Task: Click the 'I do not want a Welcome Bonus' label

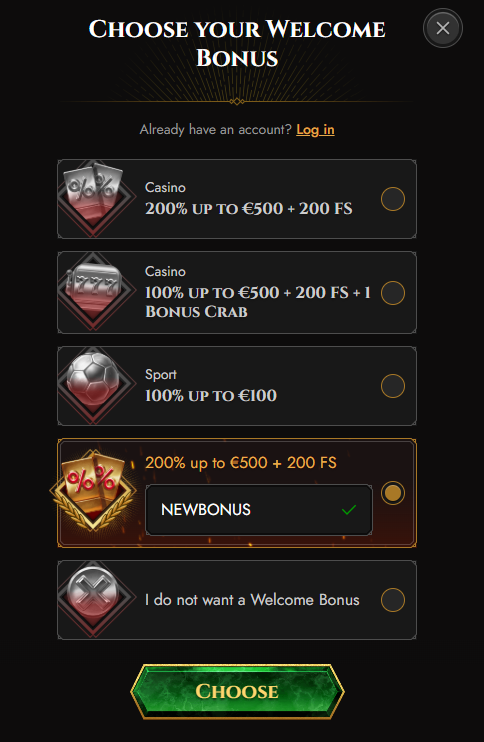Action: pyautogui.click(x=252, y=600)
